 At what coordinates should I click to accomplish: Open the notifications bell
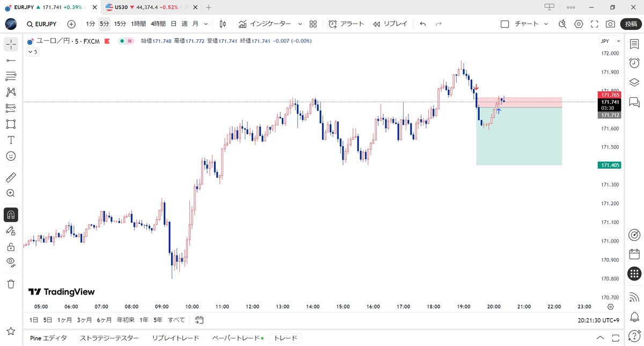point(634,316)
